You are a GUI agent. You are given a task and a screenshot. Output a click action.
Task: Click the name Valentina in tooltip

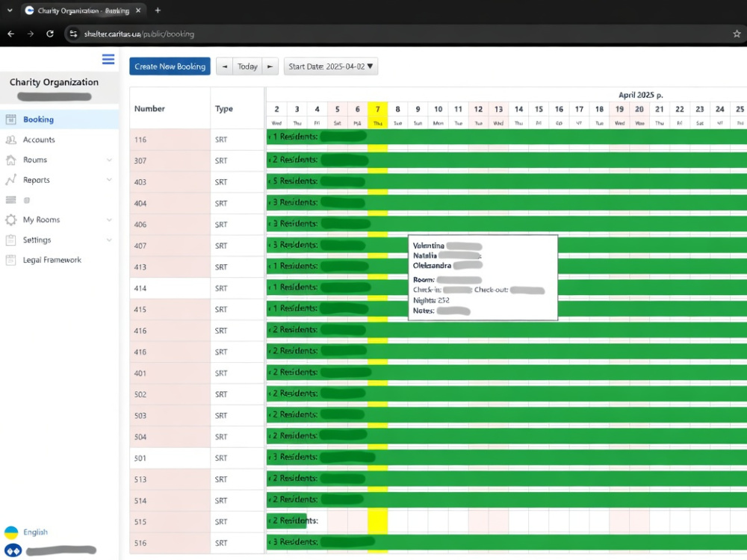pyautogui.click(x=428, y=246)
